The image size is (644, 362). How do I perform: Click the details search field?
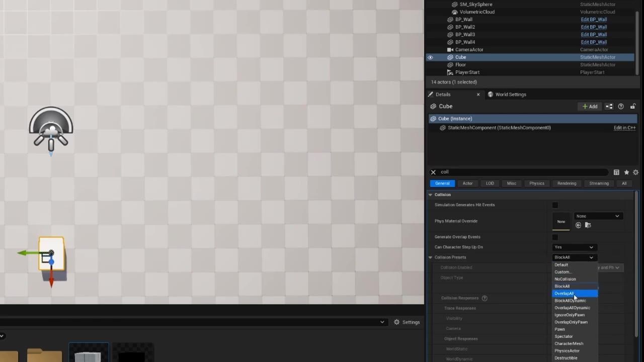(x=523, y=172)
